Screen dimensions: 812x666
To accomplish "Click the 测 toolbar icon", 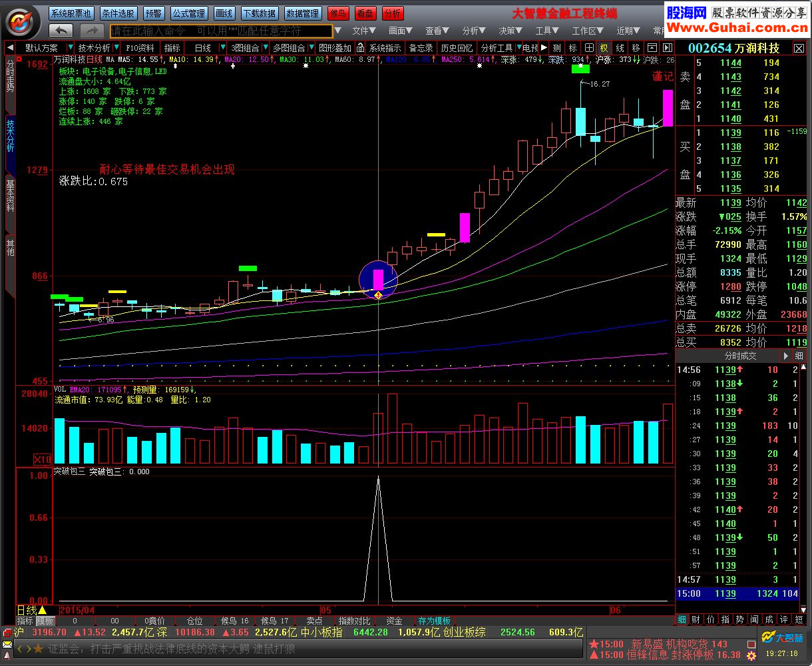I will (556, 48).
